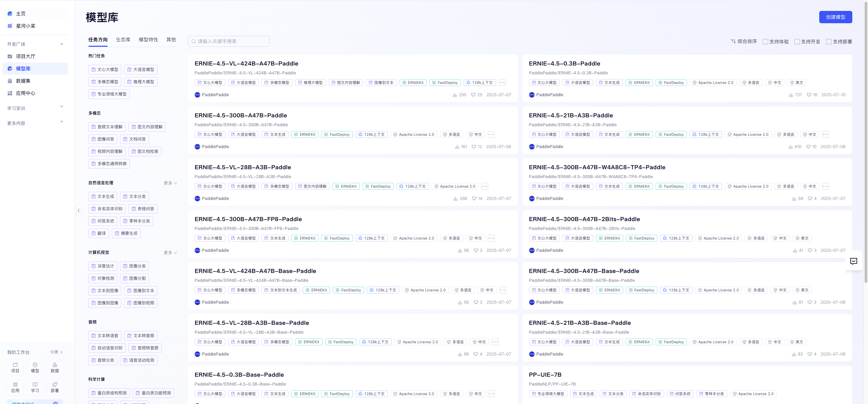Enable the 支持体验 checkbox
The width and height of the screenshot is (868, 404).
pyautogui.click(x=765, y=42)
